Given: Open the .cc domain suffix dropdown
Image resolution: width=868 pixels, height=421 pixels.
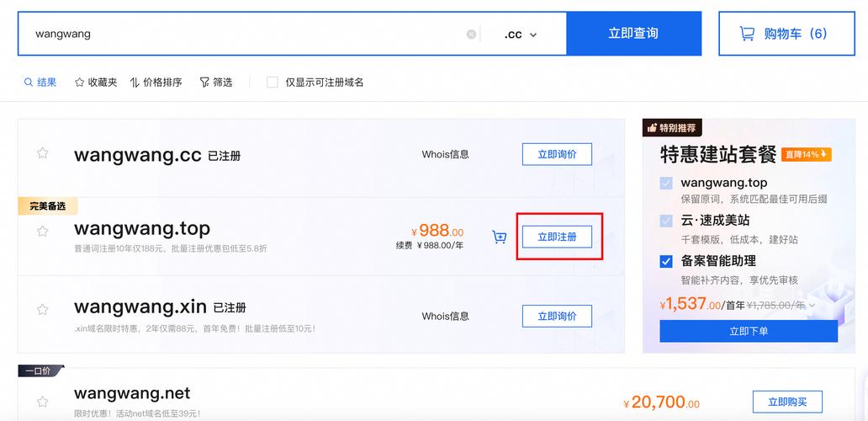Looking at the screenshot, I should (x=521, y=35).
